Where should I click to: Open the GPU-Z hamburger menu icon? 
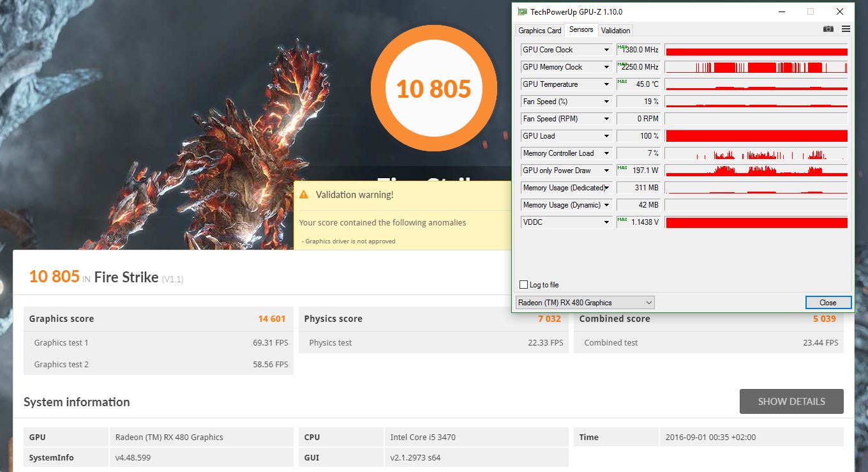(x=846, y=29)
